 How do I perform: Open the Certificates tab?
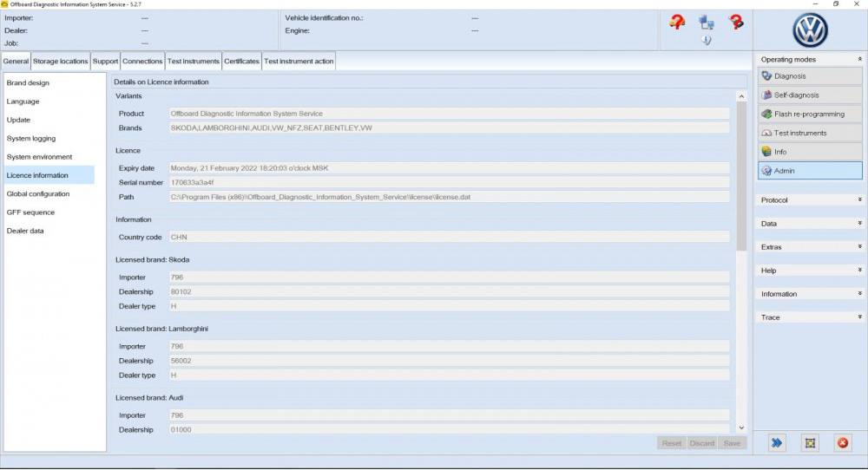241,62
